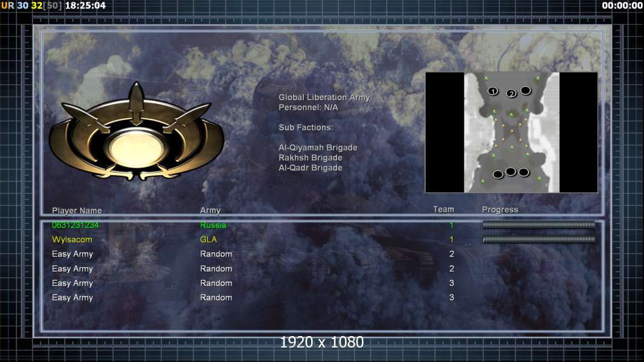The width and height of the screenshot is (644, 362).
Task: Click the Sub Factions label
Action: click(306, 127)
